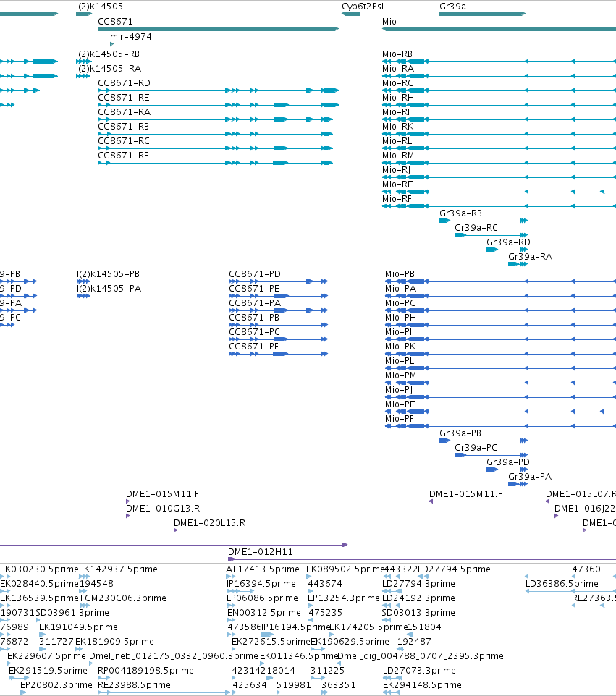This screenshot has width=616, height=696.
Task: Click the EP20802.3prime EST
Action: 23,692
